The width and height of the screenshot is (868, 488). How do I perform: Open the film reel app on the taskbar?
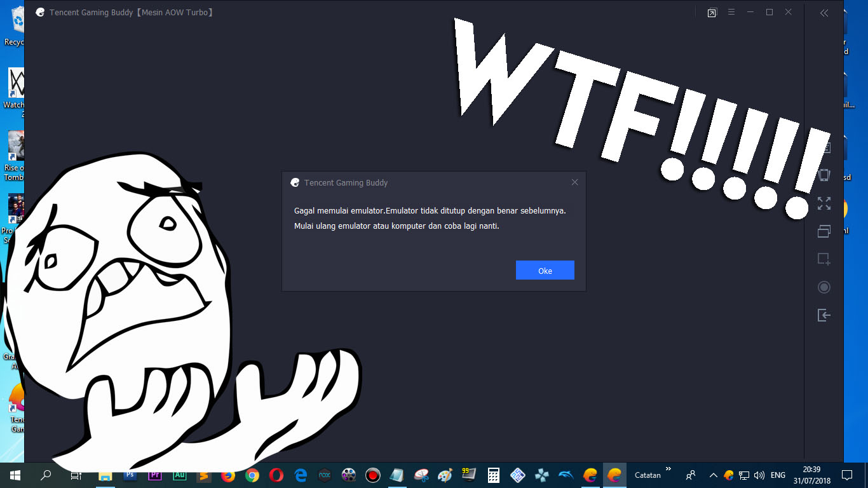348,475
